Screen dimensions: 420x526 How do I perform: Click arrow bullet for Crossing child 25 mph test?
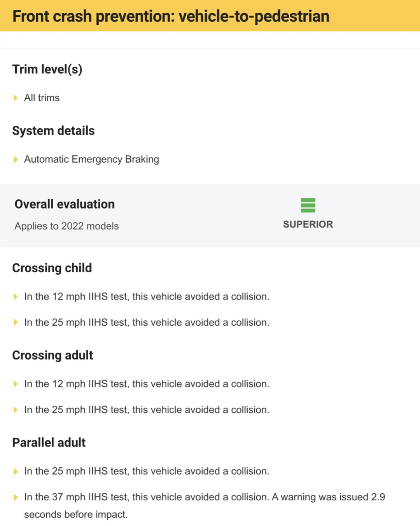[x=16, y=322]
